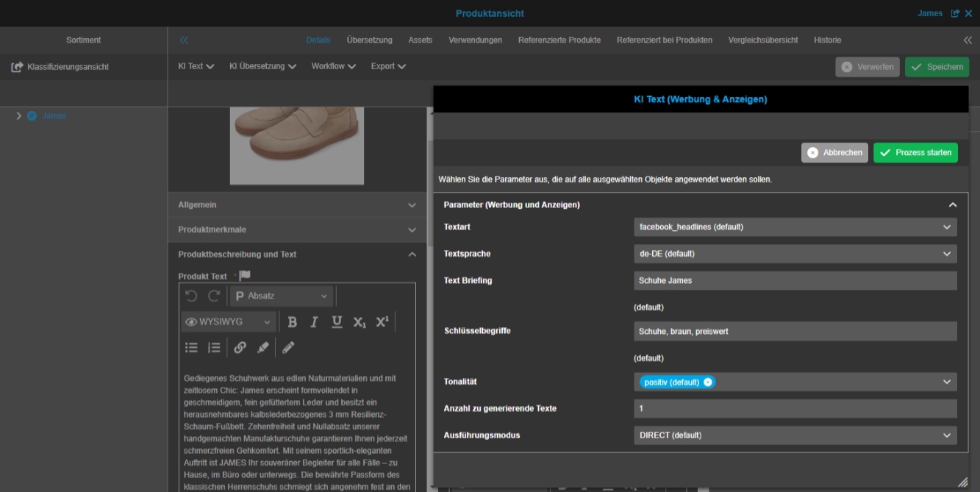The width and height of the screenshot is (980, 492).
Task: Open the Textsprache de-DE dropdown
Action: tap(795, 254)
